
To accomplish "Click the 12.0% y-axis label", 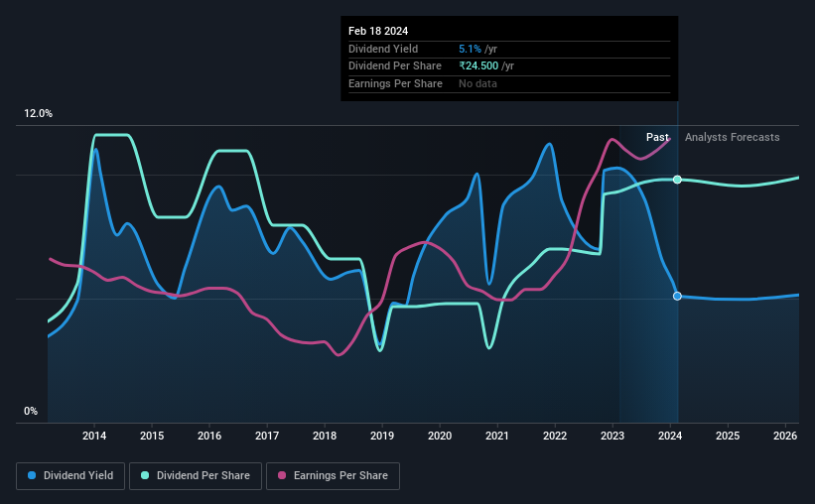I will (38, 114).
